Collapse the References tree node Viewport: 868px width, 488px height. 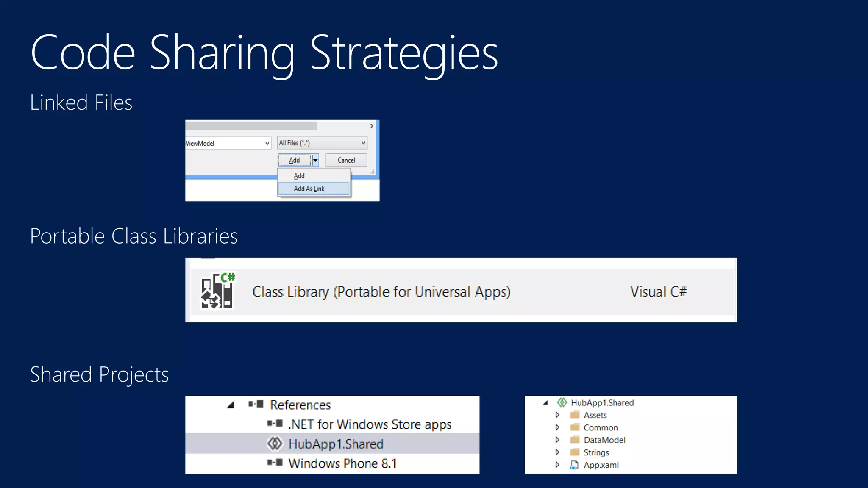click(x=231, y=405)
